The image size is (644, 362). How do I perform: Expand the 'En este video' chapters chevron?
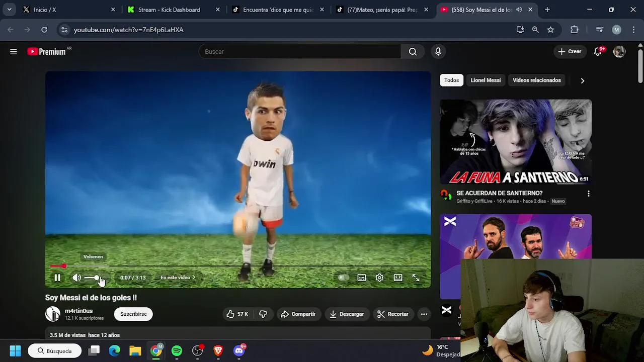(194, 278)
